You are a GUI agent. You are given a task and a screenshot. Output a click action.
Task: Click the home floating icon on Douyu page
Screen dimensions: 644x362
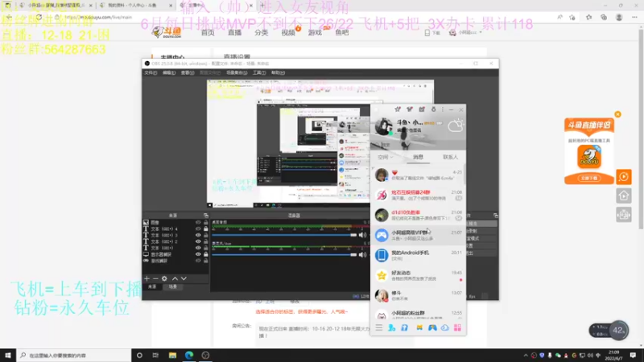(623, 195)
